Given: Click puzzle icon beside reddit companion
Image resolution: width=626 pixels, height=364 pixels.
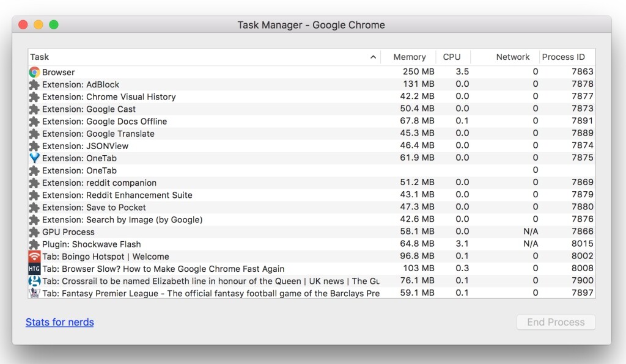Looking at the screenshot, I should click(x=34, y=183).
